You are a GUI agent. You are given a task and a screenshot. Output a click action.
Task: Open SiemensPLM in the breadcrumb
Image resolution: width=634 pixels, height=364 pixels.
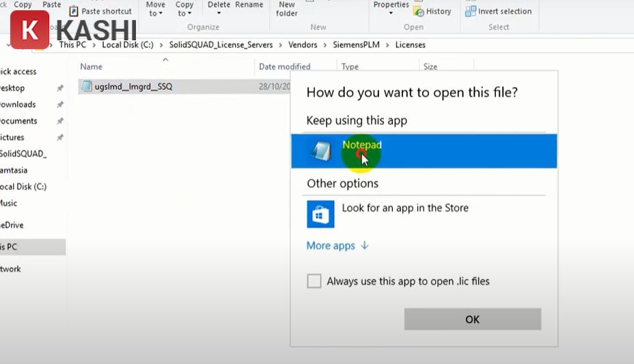click(x=356, y=45)
